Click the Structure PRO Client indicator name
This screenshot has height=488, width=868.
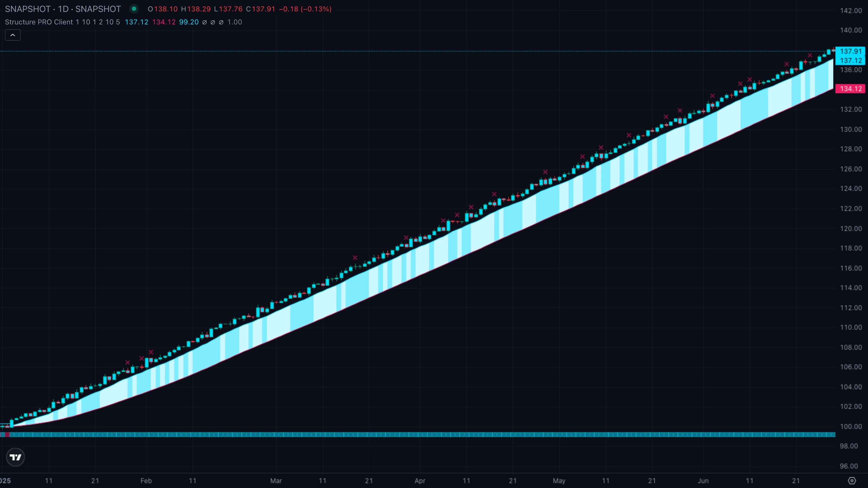coord(39,22)
